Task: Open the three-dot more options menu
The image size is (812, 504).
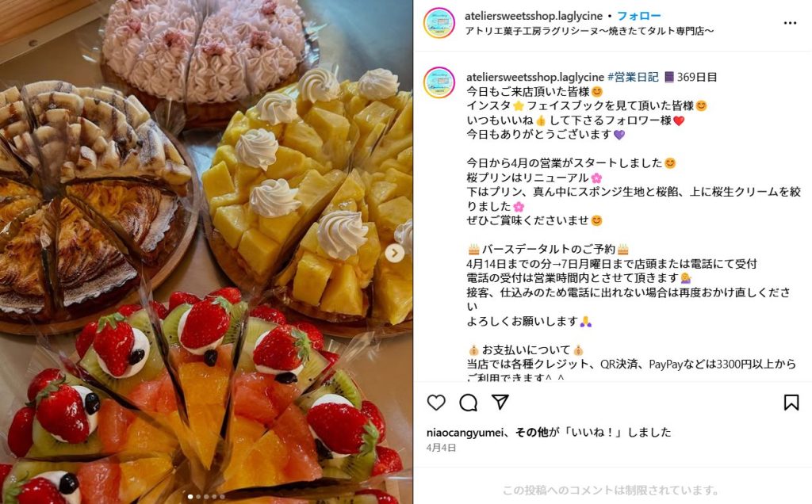Action: (x=790, y=23)
